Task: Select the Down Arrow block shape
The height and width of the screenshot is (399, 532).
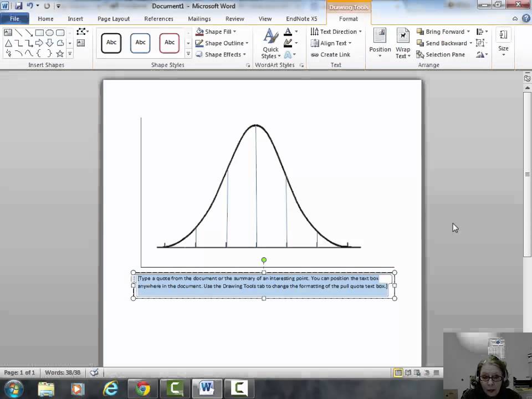Action: pos(49,43)
